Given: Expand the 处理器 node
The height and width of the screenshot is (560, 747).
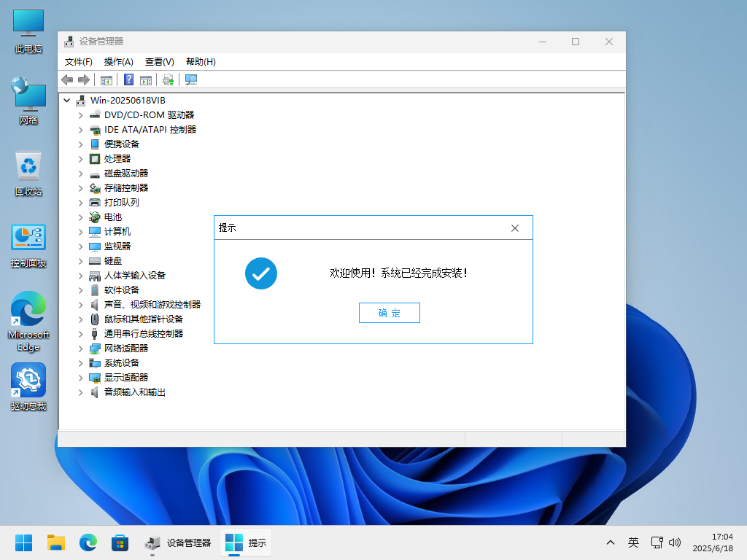Looking at the screenshot, I should pos(80,159).
